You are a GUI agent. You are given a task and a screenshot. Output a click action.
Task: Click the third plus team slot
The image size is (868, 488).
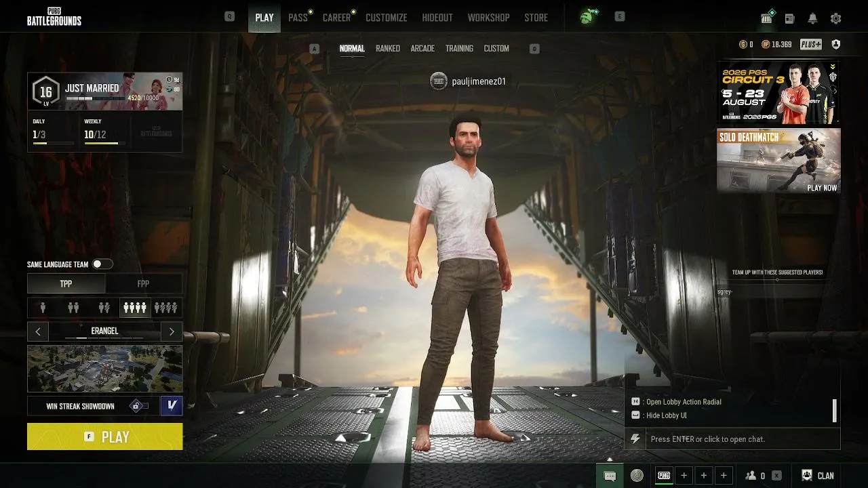[x=724, y=476]
